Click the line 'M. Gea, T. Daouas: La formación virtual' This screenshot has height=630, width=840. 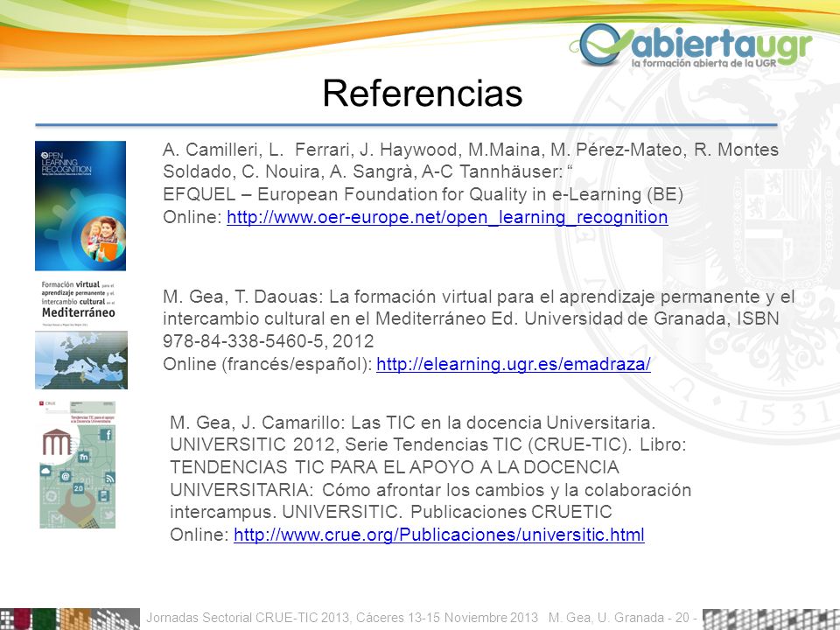(x=479, y=297)
